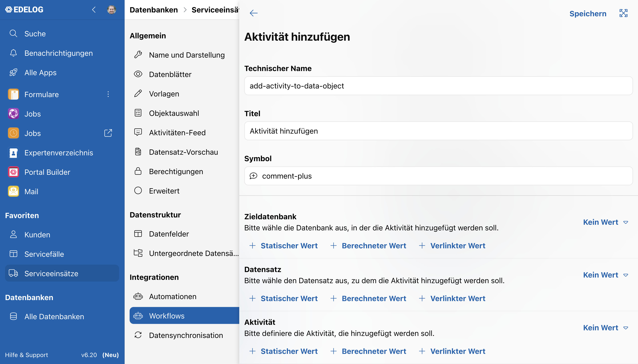638x364 pixels.
Task: Open Objektauswahl list icon
Action: [x=138, y=113]
